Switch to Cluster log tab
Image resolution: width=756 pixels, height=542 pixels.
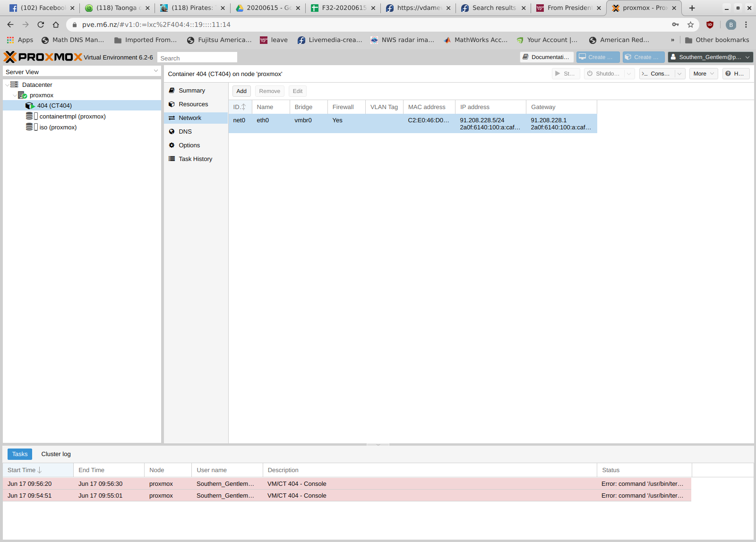click(56, 454)
